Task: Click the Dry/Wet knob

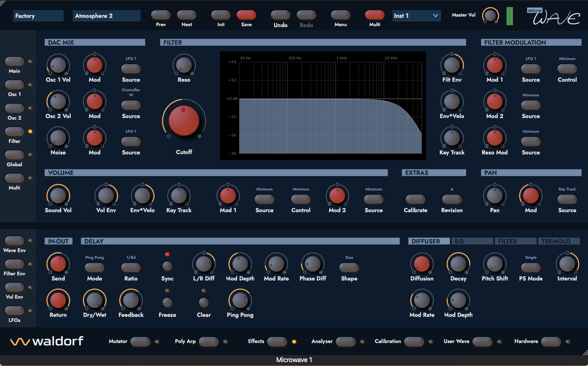Action: click(95, 299)
